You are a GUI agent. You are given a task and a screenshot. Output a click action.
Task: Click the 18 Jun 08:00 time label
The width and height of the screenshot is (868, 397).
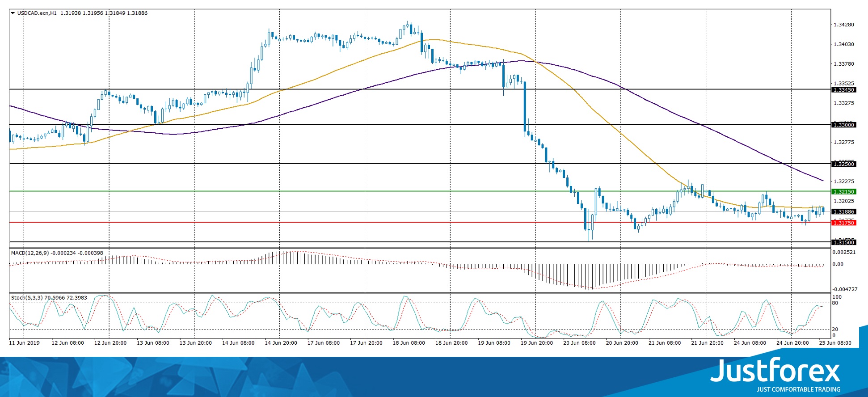(x=409, y=343)
